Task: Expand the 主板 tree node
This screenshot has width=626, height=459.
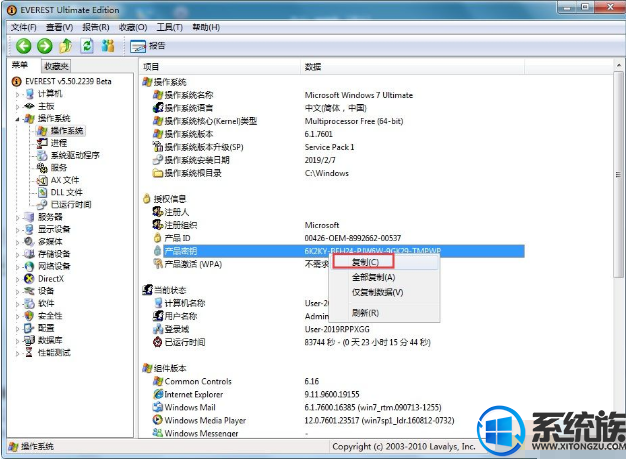Action: (x=17, y=107)
